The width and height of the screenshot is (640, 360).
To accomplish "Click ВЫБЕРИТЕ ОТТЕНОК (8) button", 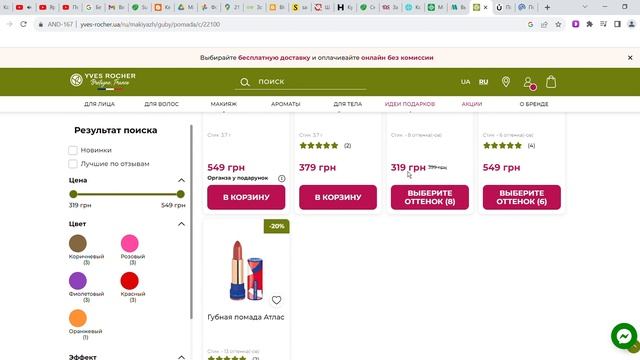I will (430, 197).
